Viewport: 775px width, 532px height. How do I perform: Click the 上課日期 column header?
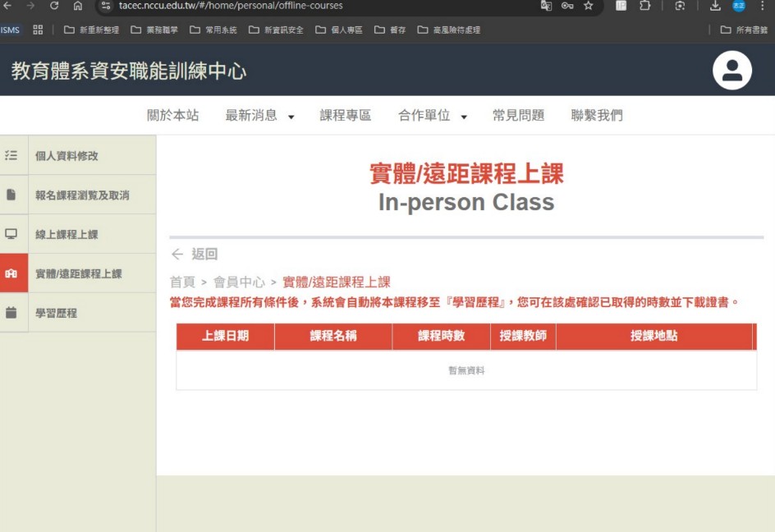coord(226,337)
